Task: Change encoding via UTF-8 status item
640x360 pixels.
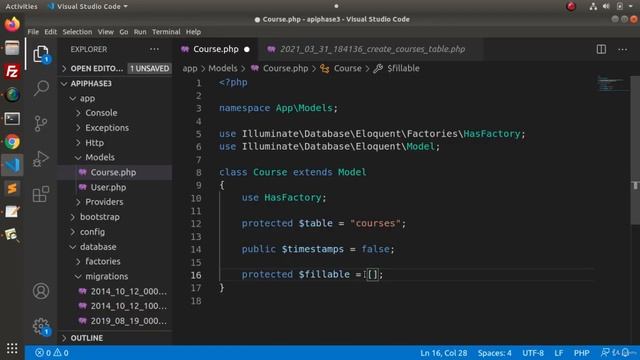Action: 533,353
